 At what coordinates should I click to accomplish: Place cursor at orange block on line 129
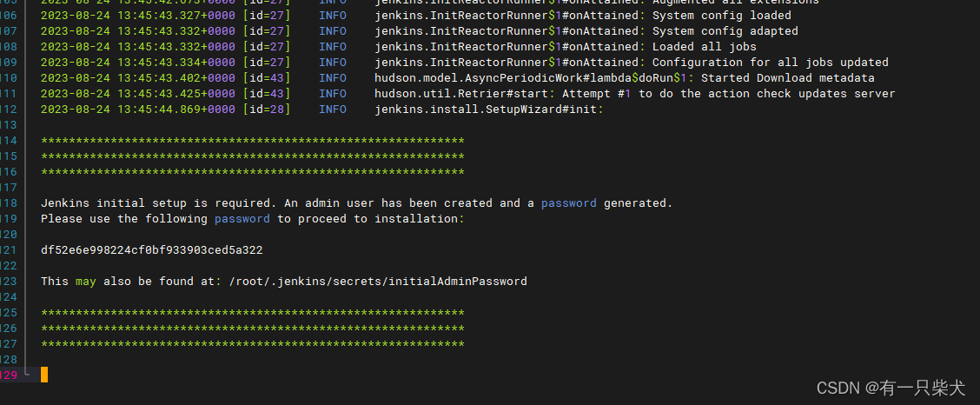pos(44,375)
